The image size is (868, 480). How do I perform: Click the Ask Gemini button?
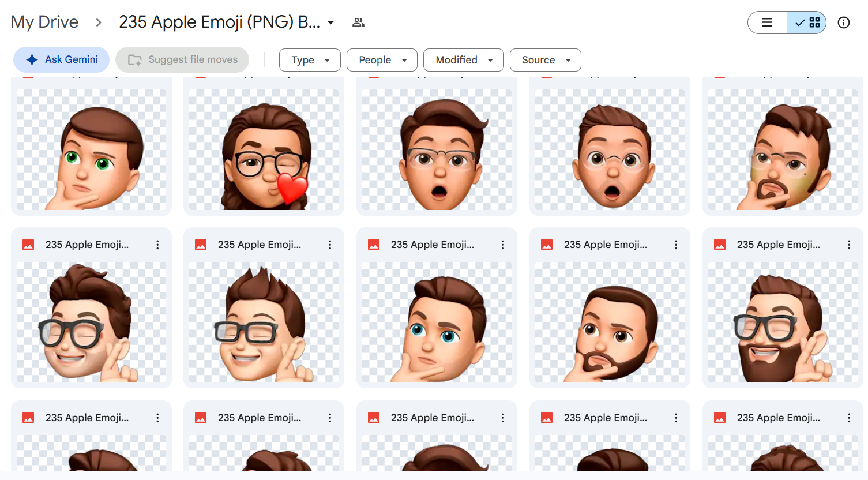pyautogui.click(x=61, y=59)
